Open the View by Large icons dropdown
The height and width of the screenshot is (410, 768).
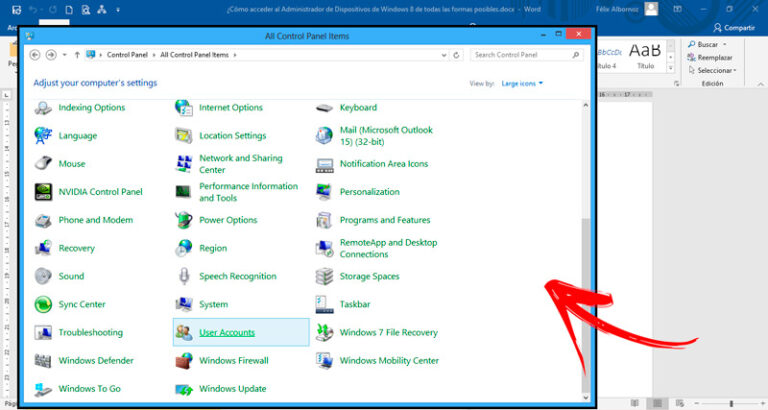pos(522,84)
